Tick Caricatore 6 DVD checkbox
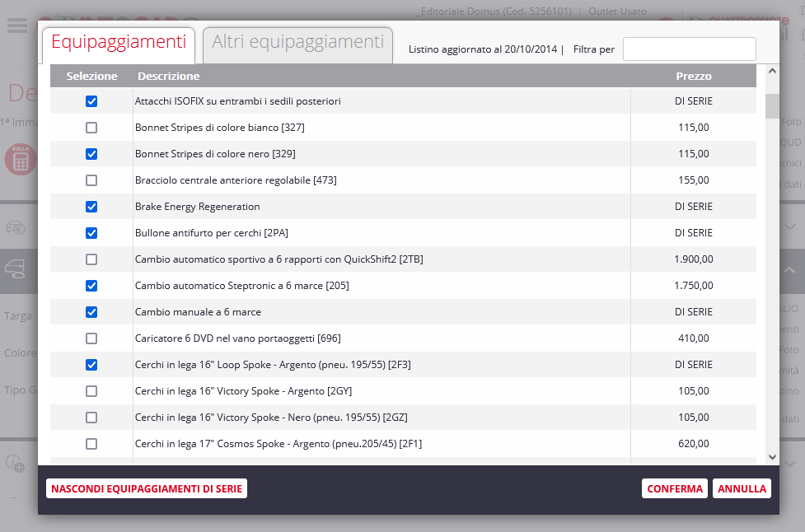 tap(91, 338)
